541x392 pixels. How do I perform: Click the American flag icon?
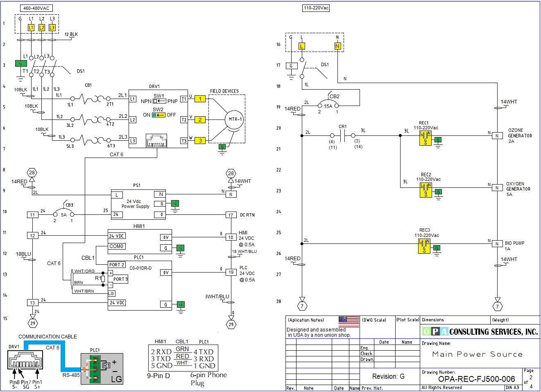[x=349, y=321]
